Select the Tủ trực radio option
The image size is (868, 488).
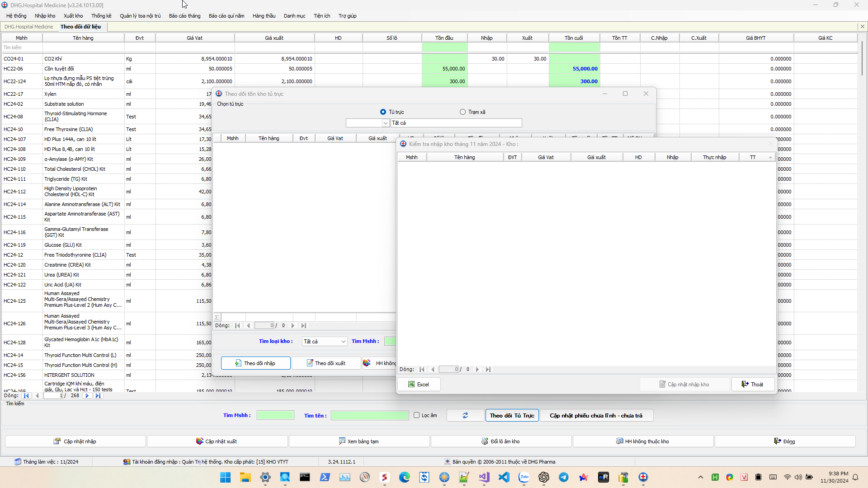(x=383, y=112)
